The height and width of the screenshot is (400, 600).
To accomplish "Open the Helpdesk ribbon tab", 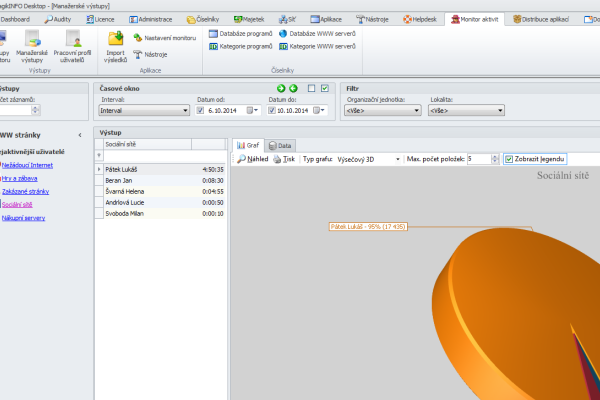I will tap(420, 19).
